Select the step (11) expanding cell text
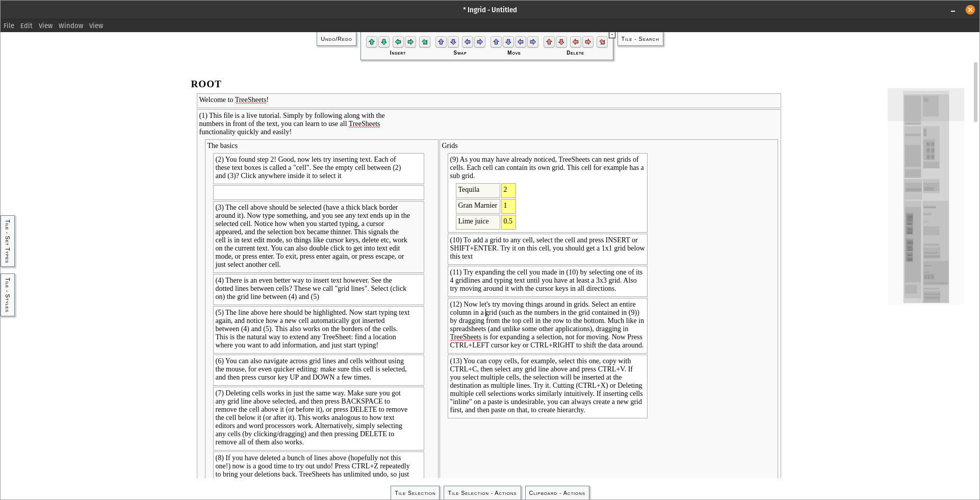 [x=547, y=281]
